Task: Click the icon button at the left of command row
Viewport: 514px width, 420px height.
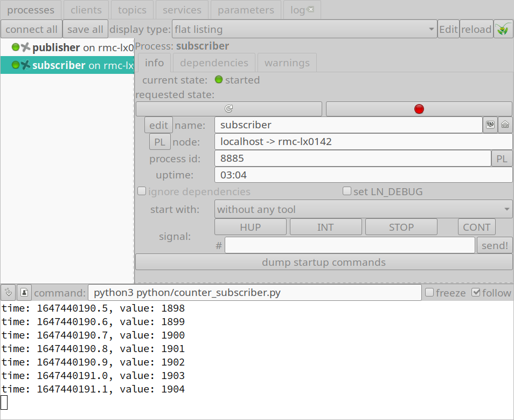Action: pos(9,292)
